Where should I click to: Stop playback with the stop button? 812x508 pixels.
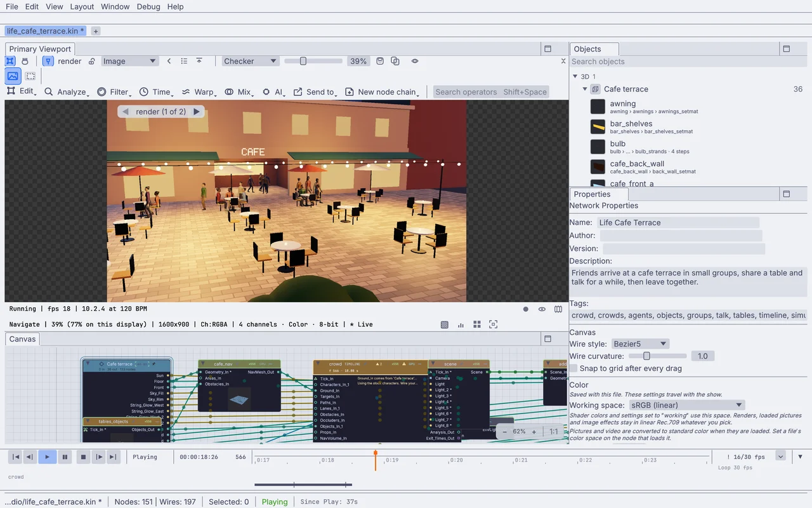click(x=82, y=457)
